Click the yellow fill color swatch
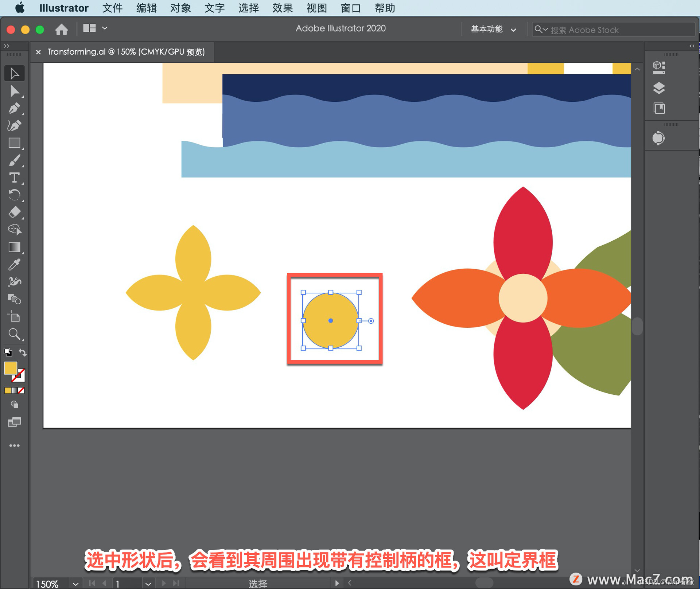This screenshot has height=589, width=700. tap(11, 368)
